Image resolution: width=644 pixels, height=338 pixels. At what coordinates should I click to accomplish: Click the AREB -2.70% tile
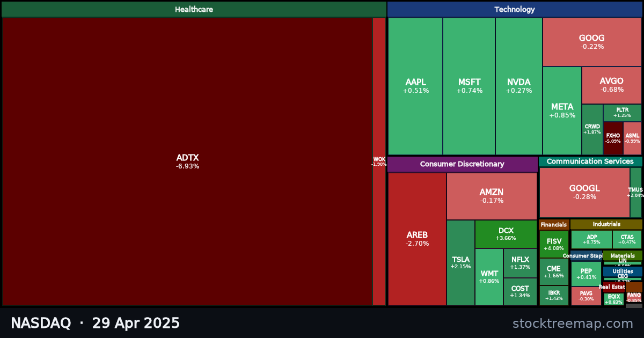(x=417, y=239)
